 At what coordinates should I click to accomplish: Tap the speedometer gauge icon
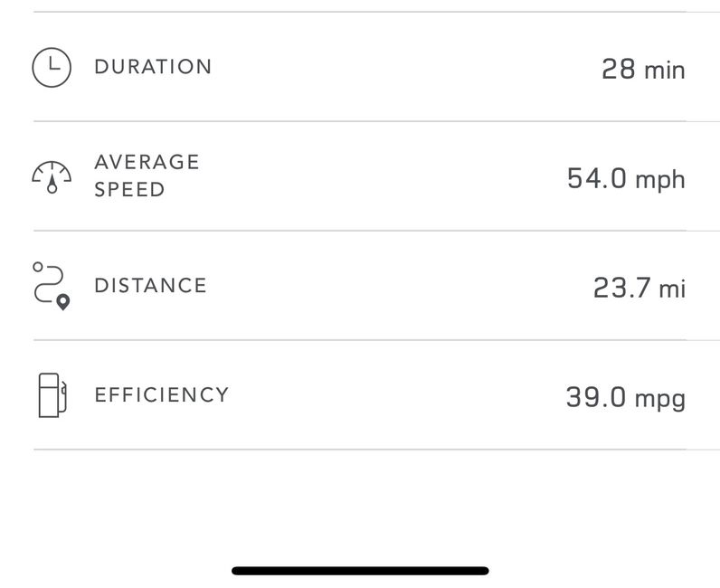tap(52, 177)
